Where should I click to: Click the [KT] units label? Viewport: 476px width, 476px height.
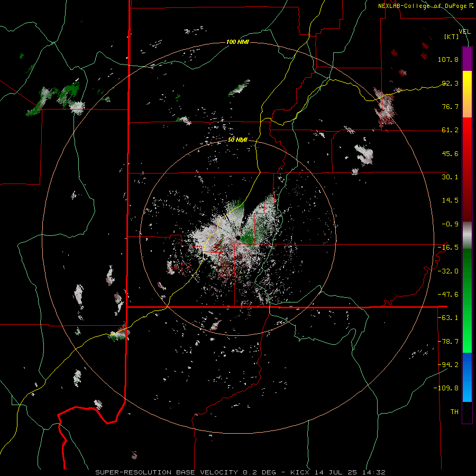451,36
